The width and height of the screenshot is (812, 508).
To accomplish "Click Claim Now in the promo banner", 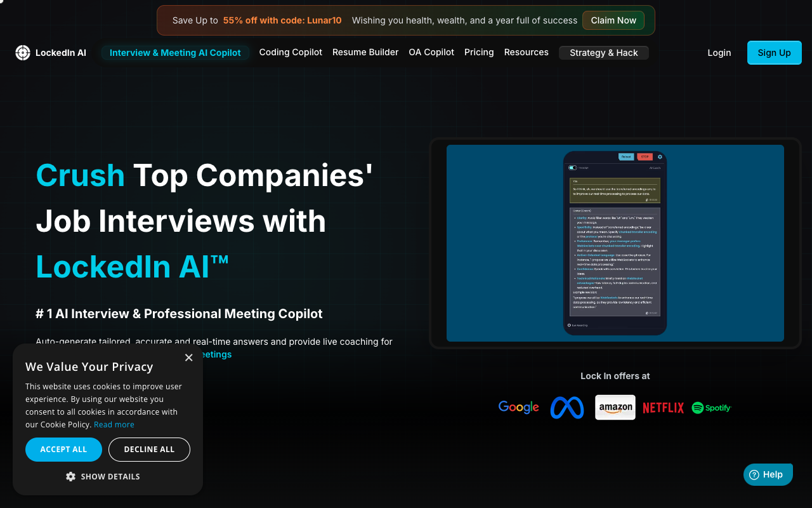I will 613,20.
